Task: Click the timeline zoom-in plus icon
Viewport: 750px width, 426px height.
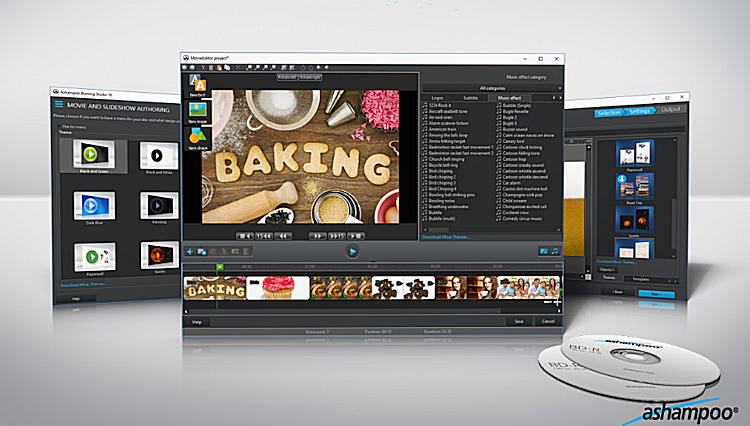Action: tap(556, 299)
